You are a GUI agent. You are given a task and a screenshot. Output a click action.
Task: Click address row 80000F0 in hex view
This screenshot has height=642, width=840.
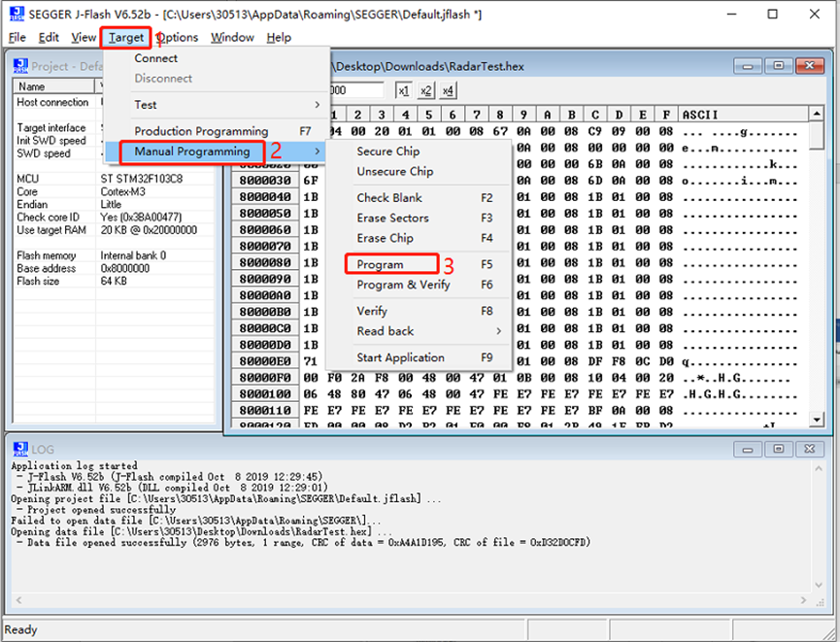265,378
